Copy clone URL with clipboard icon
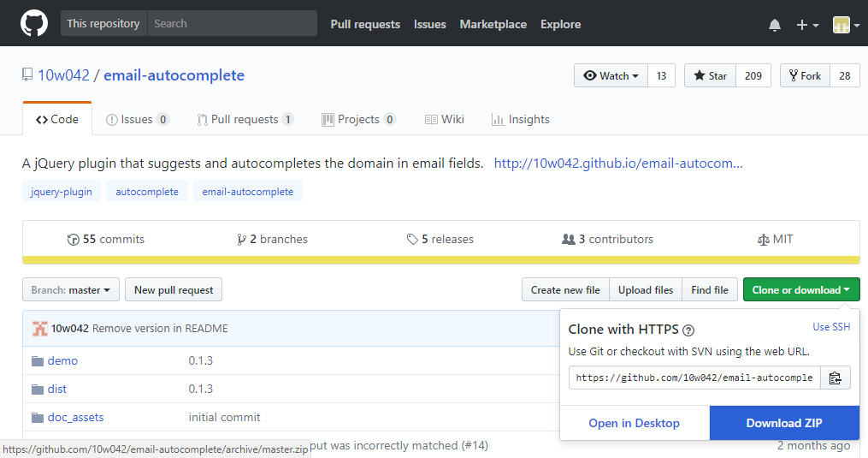 click(835, 378)
